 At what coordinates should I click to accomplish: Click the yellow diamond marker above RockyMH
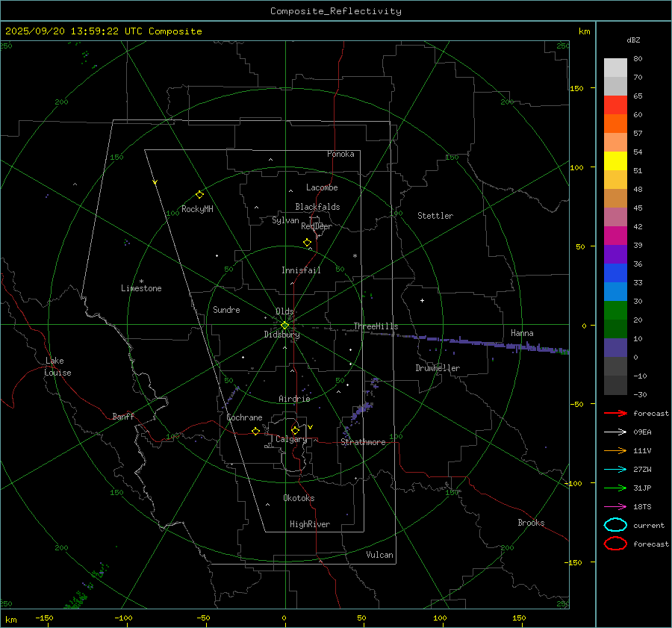pos(199,194)
